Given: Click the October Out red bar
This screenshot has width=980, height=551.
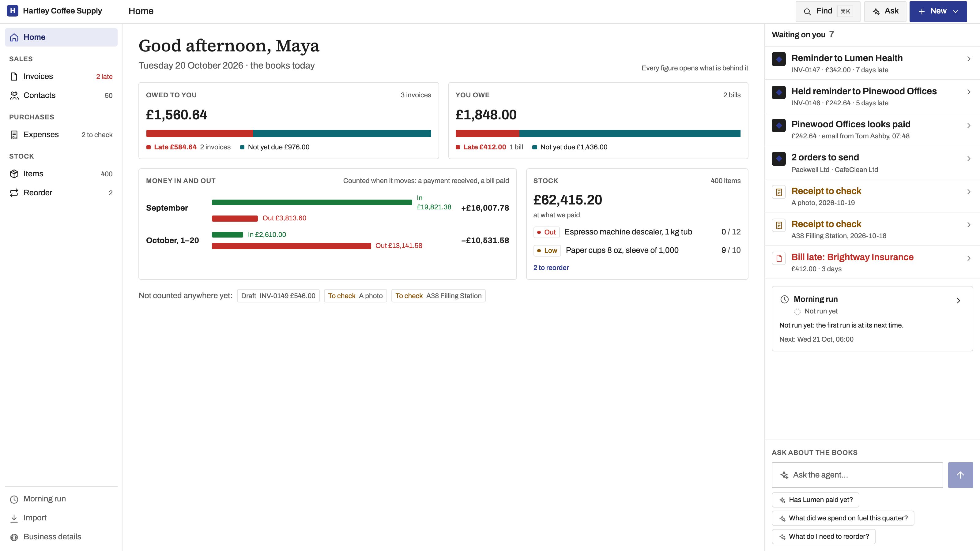Looking at the screenshot, I should (292, 246).
